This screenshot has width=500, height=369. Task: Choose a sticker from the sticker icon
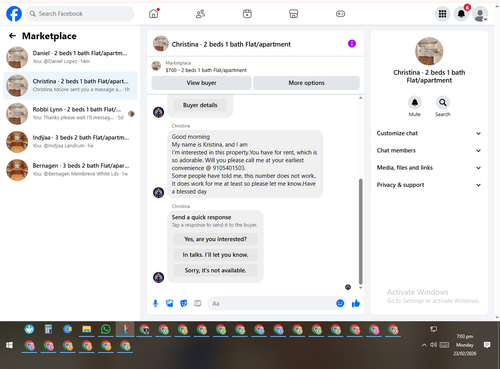tap(184, 303)
